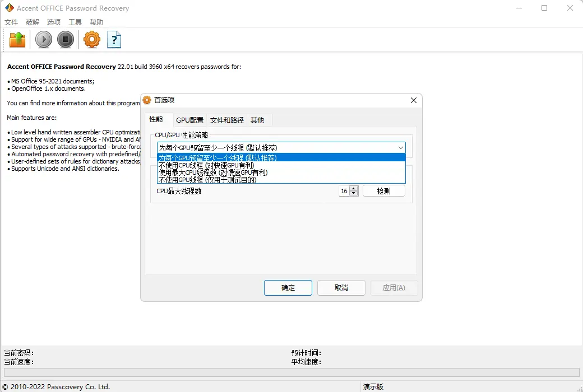Select highlighted option 为每个GPU预留至少一个线程 in the list

tap(281, 158)
